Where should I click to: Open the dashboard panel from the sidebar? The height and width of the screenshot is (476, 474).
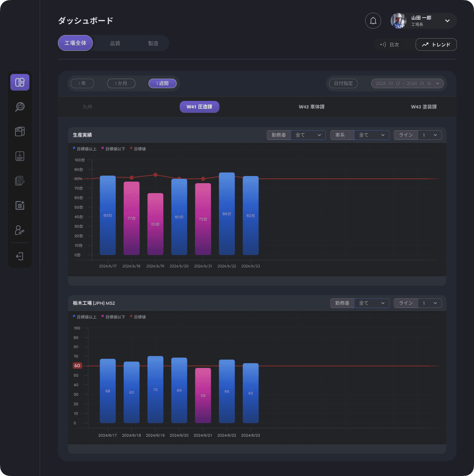click(x=20, y=82)
